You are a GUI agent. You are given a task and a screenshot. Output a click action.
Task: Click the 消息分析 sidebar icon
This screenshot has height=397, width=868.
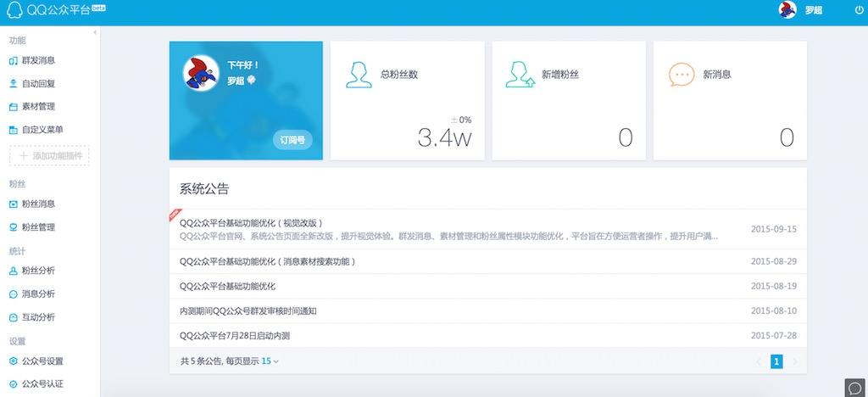[14, 294]
